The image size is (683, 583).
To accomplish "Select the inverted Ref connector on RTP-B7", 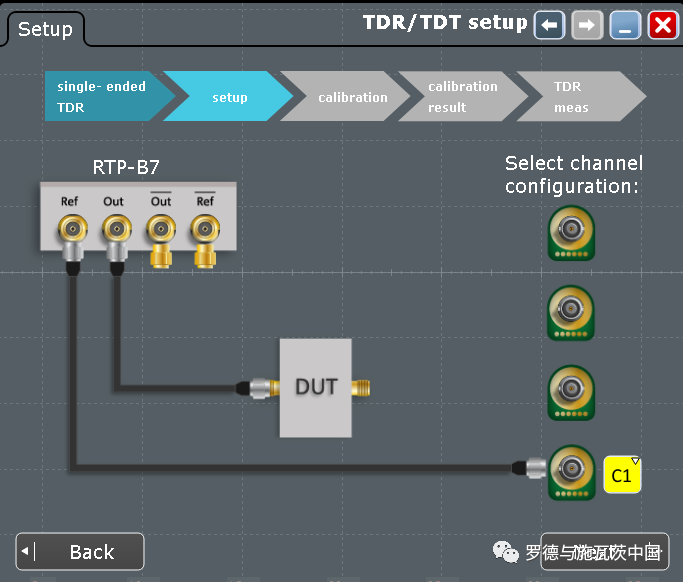I will 205,233.
